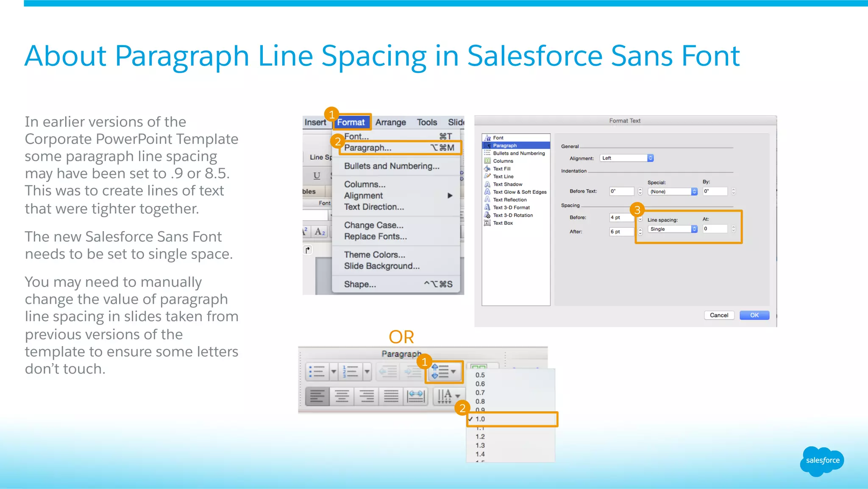Screen dimensions: 868x489
Task: Click the At value field
Action: tap(715, 229)
